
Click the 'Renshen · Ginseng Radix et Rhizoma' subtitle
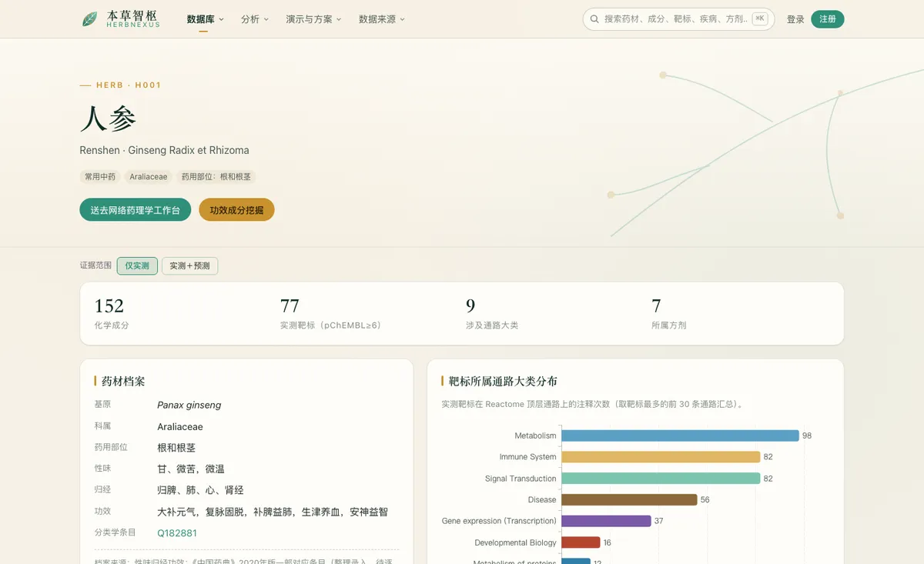(x=164, y=150)
